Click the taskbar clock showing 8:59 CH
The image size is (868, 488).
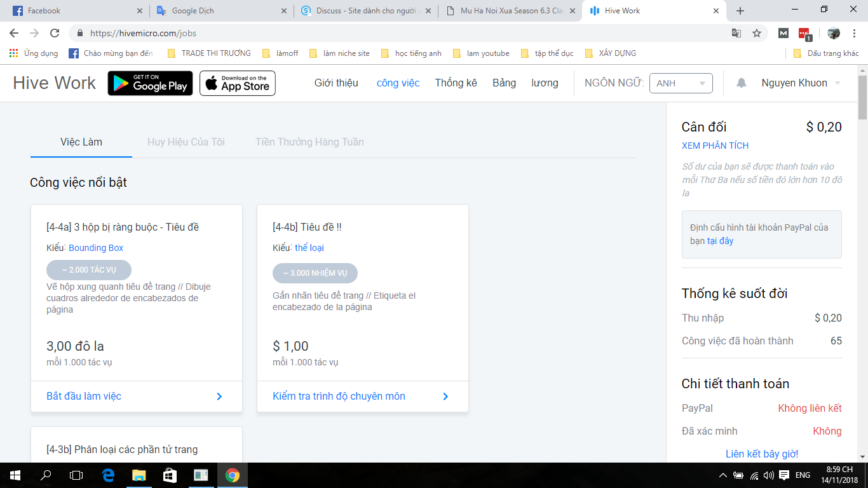click(x=839, y=475)
